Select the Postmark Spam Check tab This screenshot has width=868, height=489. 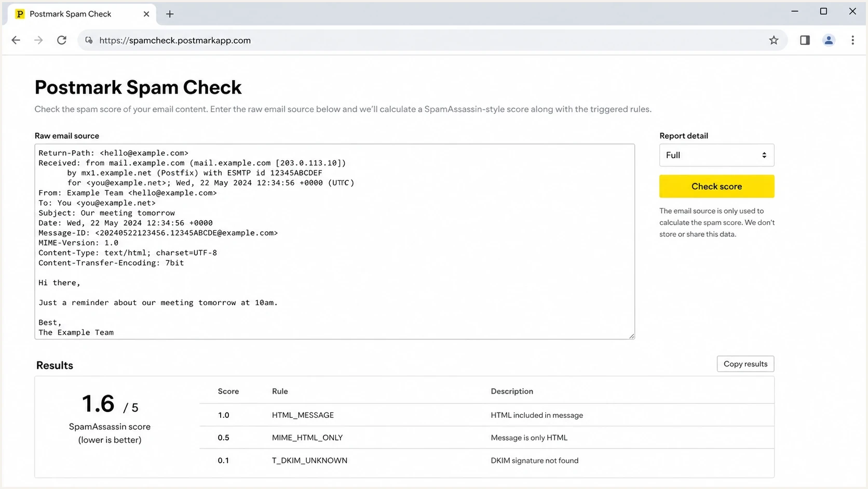82,14
